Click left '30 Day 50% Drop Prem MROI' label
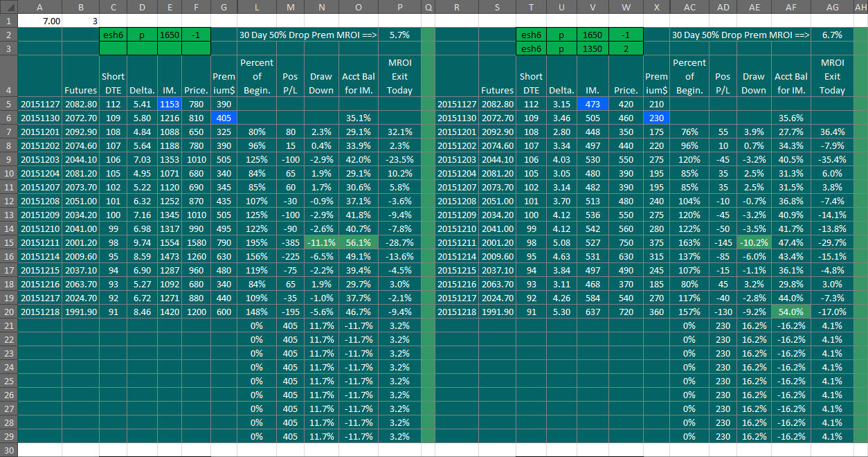868x457 pixels. tap(307, 35)
